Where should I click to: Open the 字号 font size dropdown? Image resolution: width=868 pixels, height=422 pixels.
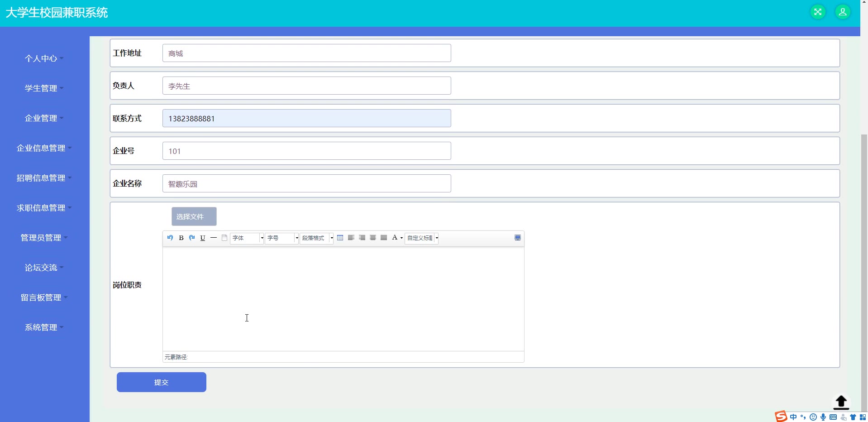tap(282, 238)
